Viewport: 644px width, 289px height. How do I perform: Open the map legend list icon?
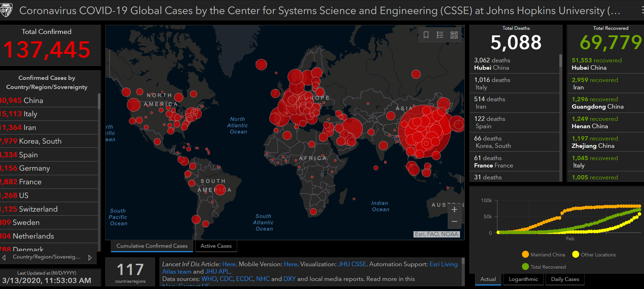pos(440,35)
